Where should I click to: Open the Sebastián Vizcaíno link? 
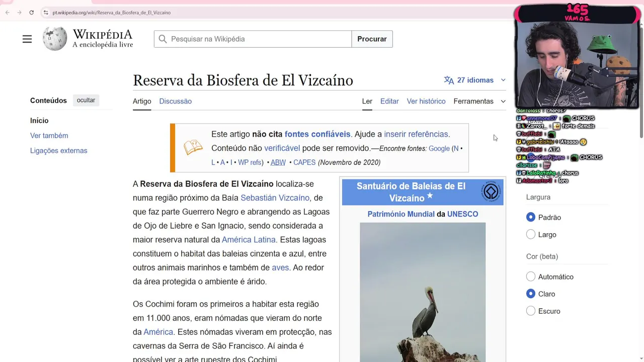tap(275, 198)
